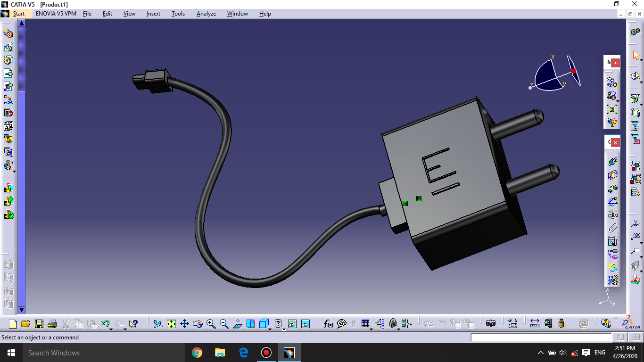Click the scroll-down arrow on left scrollbar
The width and height of the screenshot is (644, 362).
click(21, 310)
